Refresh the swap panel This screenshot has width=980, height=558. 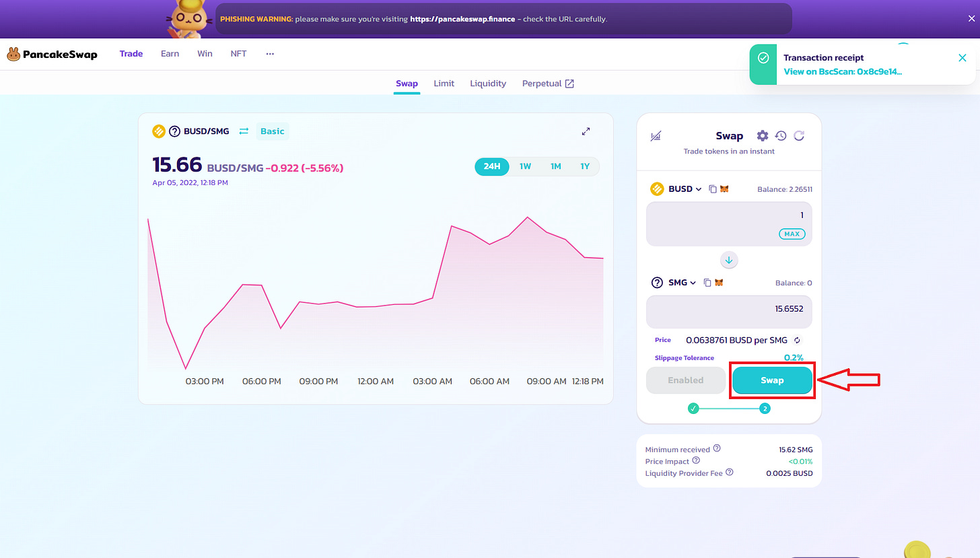pyautogui.click(x=799, y=136)
